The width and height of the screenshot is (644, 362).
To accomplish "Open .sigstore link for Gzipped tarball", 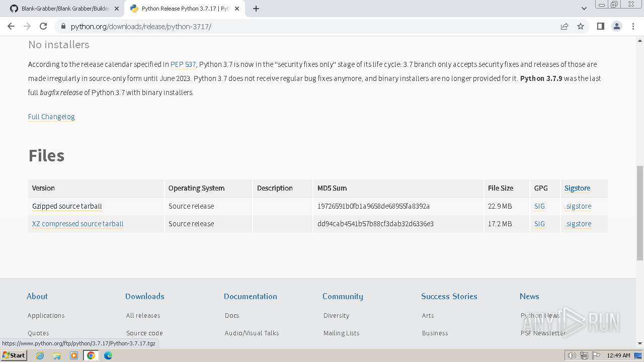I will (x=578, y=206).
